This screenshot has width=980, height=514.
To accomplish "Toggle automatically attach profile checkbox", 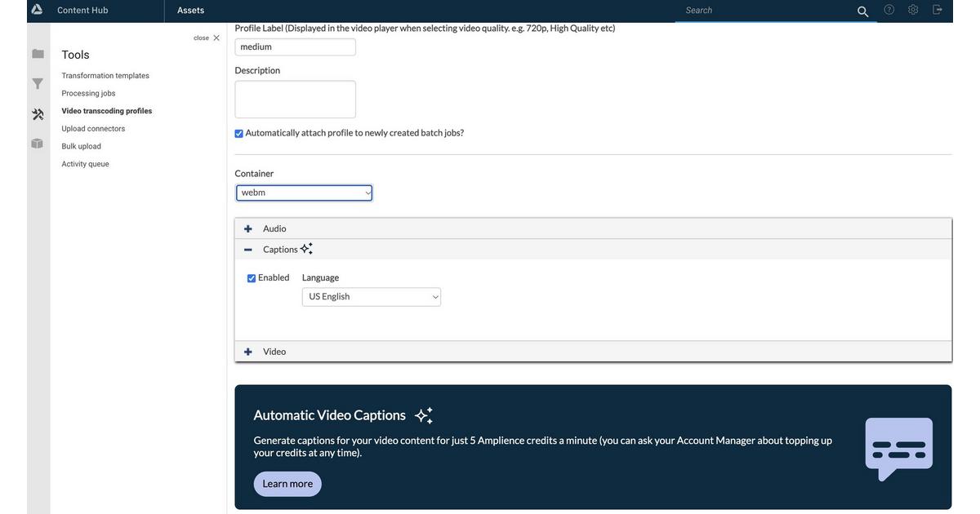I will tap(239, 134).
